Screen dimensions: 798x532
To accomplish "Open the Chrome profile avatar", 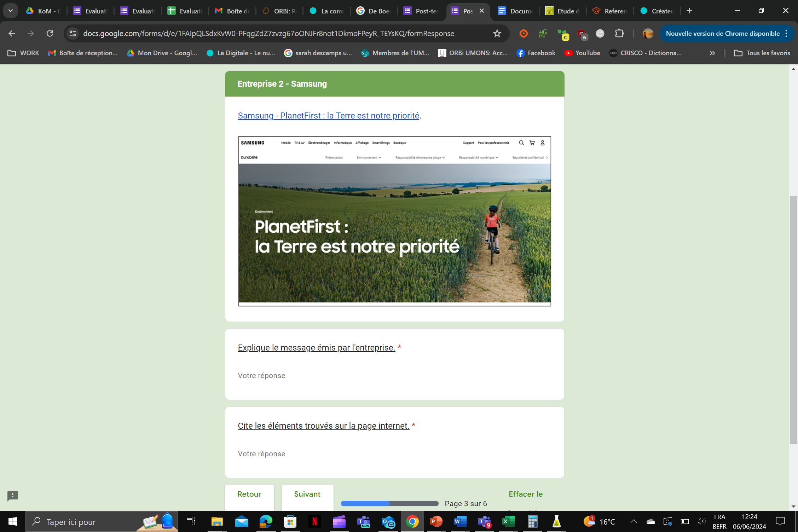I will point(648,33).
